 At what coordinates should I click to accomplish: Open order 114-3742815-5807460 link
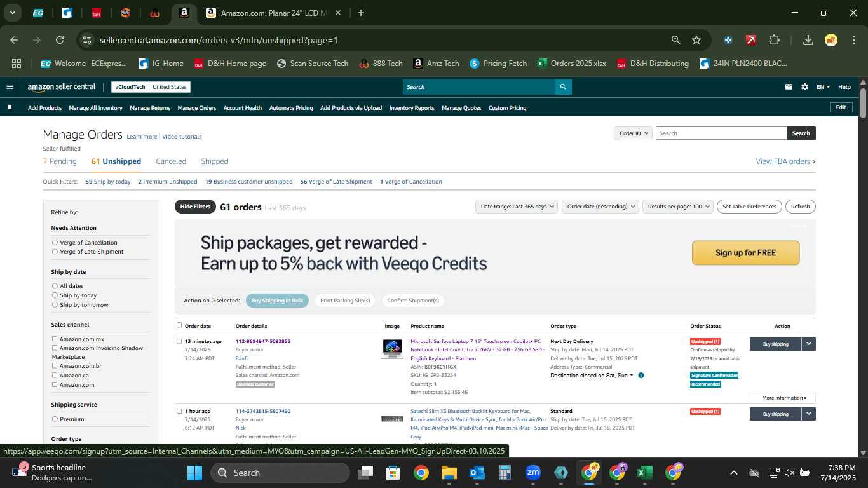point(263,411)
